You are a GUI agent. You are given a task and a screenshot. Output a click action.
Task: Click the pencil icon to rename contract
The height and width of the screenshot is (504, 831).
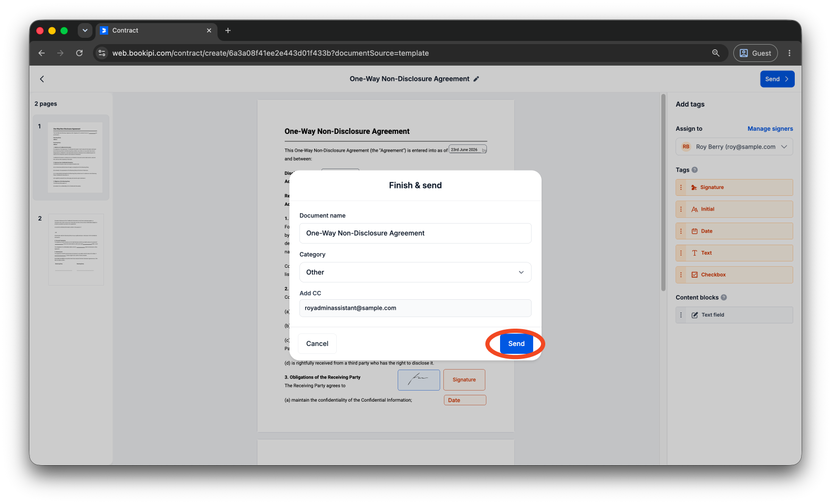point(476,79)
